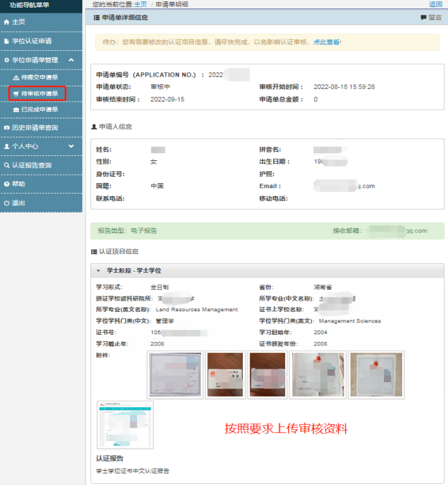Click the 已完成申请单 briefcase icon
The height and width of the screenshot is (486, 448).
point(16,109)
